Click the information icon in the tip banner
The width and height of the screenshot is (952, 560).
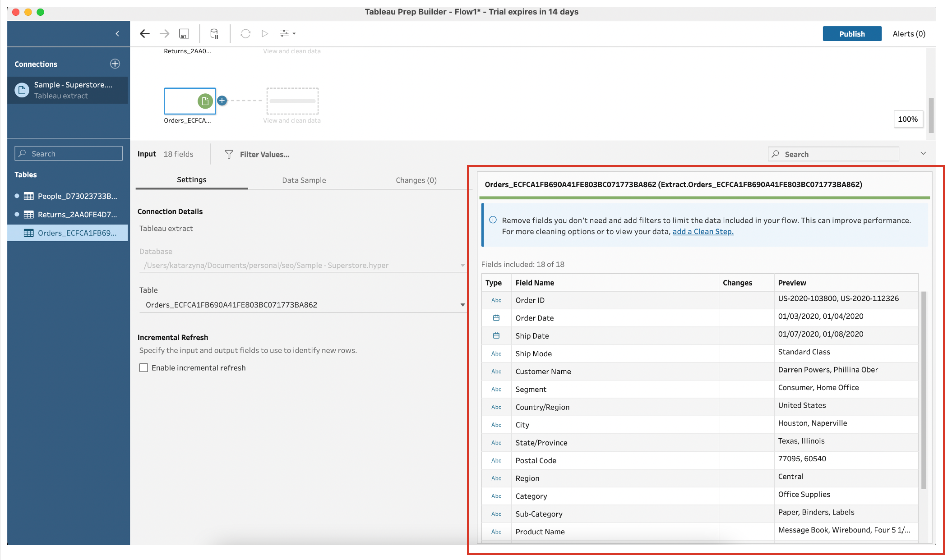point(493,220)
